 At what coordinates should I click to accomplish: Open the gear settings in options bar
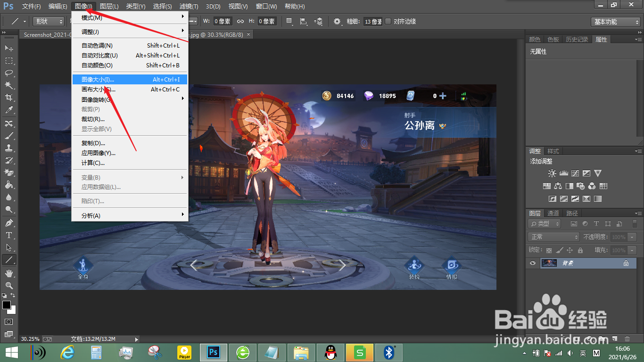[x=337, y=22]
